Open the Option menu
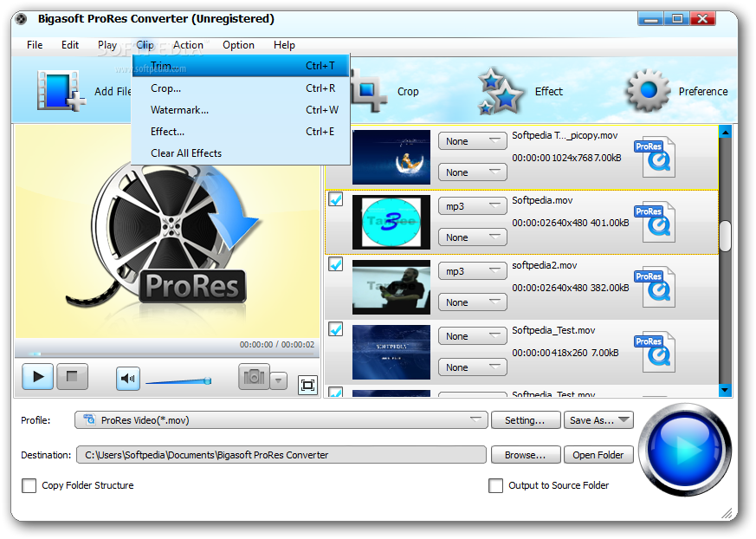 pyautogui.click(x=238, y=45)
